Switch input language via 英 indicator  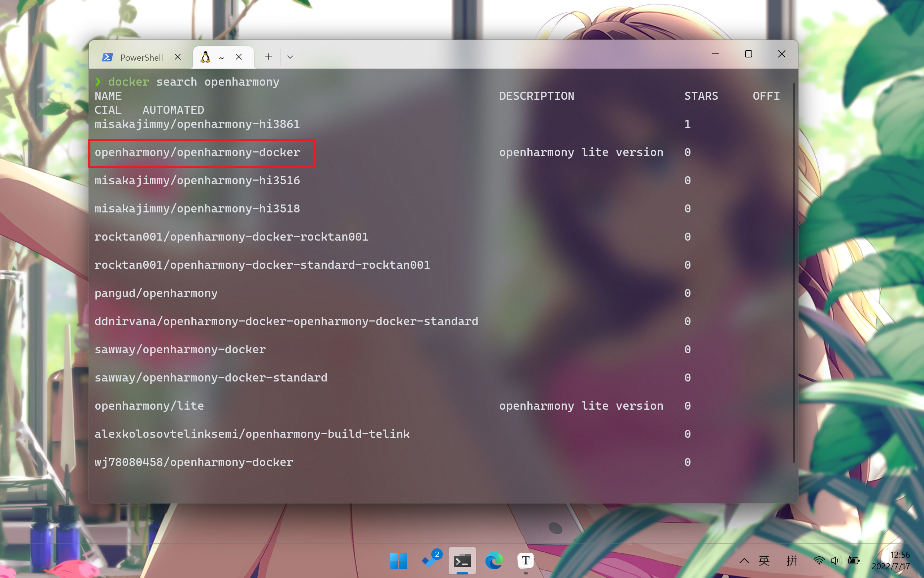(x=764, y=561)
